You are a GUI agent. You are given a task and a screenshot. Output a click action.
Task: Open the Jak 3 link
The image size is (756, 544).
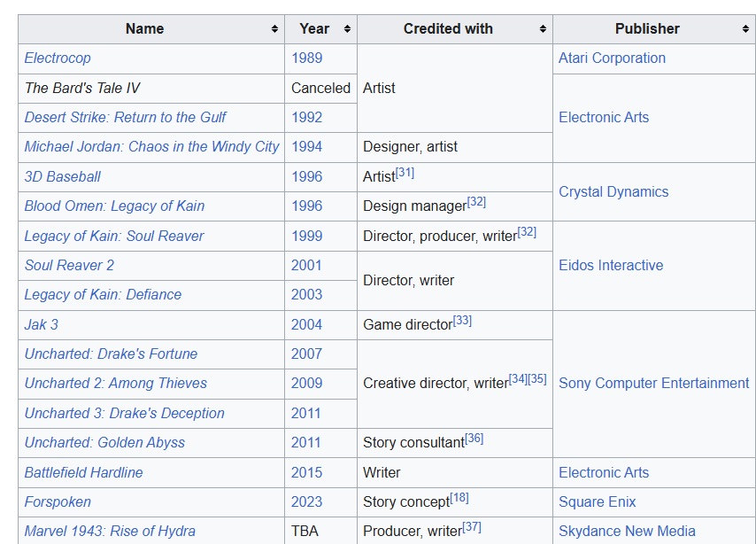(x=42, y=324)
